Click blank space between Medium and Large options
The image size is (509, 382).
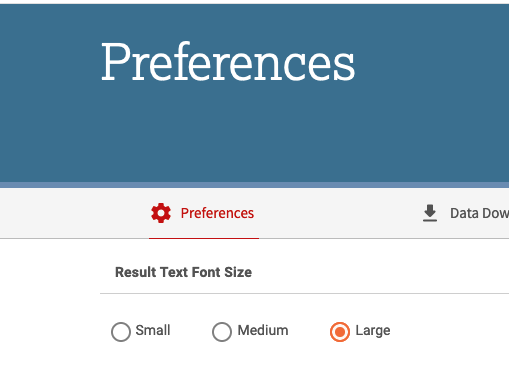click(309, 331)
